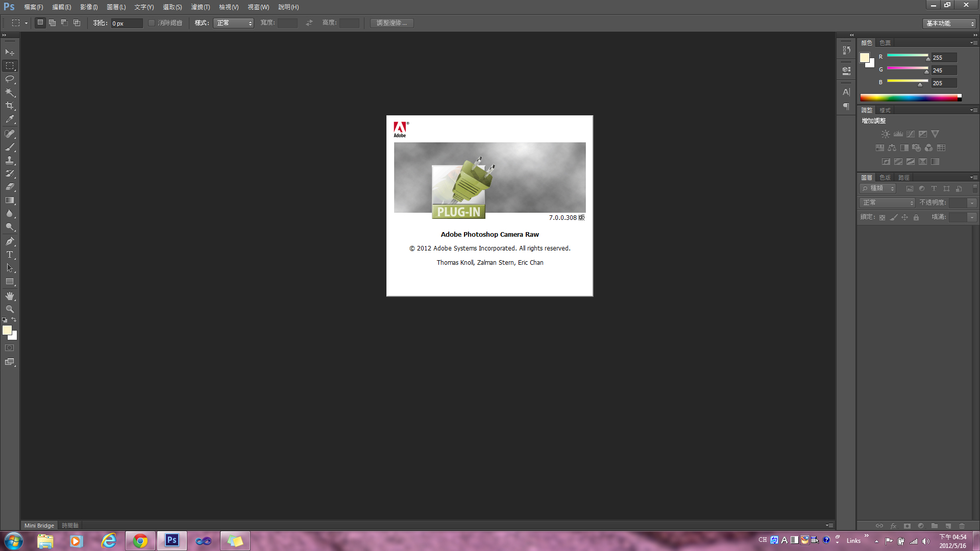Toggle the 消除鋸齒 anti-alias checkbox
Viewport: 980px width, 551px height.
coord(152,23)
